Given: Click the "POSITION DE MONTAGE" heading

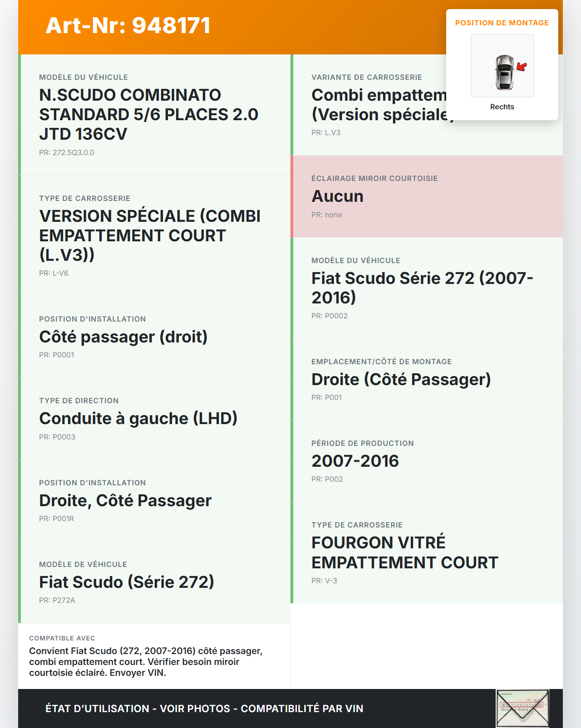Looking at the screenshot, I should tap(502, 23).
